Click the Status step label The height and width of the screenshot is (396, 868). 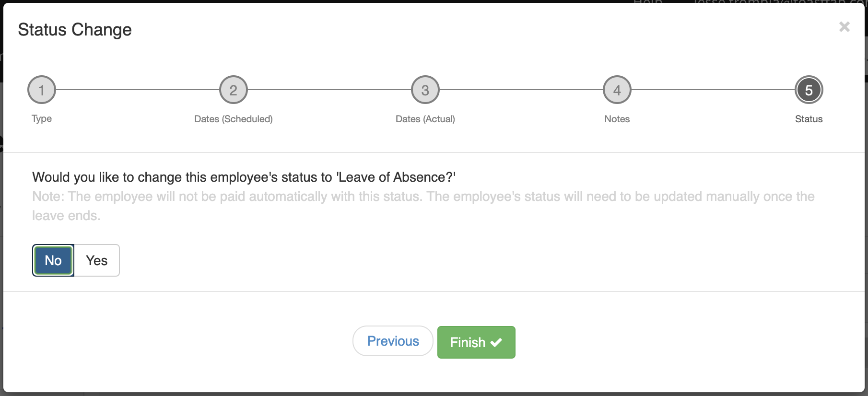pos(809,119)
